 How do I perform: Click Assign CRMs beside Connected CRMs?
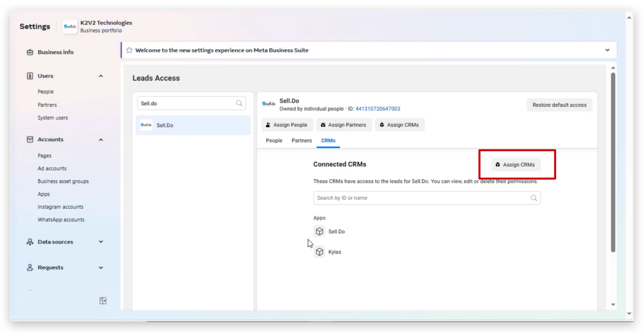pos(516,165)
